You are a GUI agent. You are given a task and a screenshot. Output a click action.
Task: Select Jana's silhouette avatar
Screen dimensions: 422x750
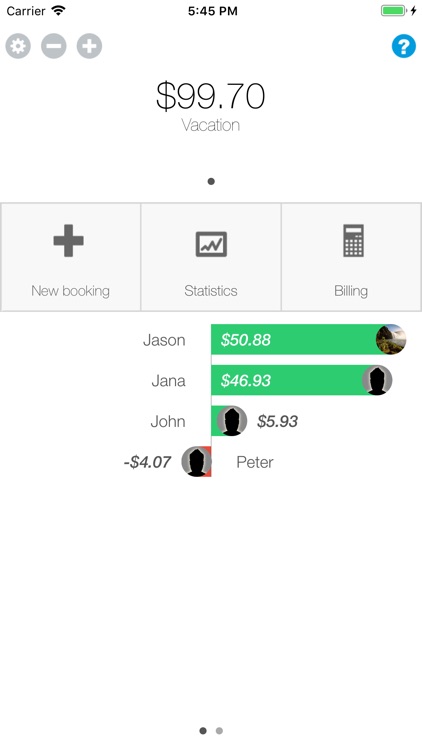377,380
